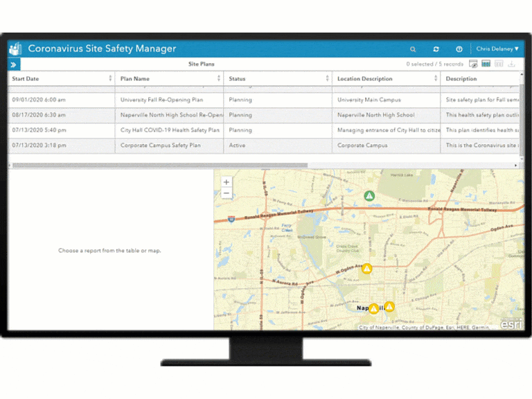Image resolution: width=532 pixels, height=399 pixels.
Task: Click the vertical table scrollbar
Action: click(x=522, y=118)
